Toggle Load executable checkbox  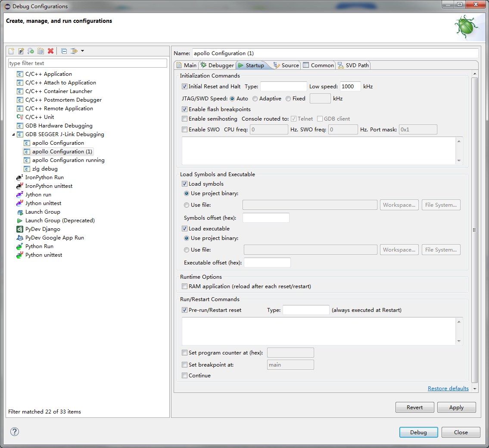(185, 229)
